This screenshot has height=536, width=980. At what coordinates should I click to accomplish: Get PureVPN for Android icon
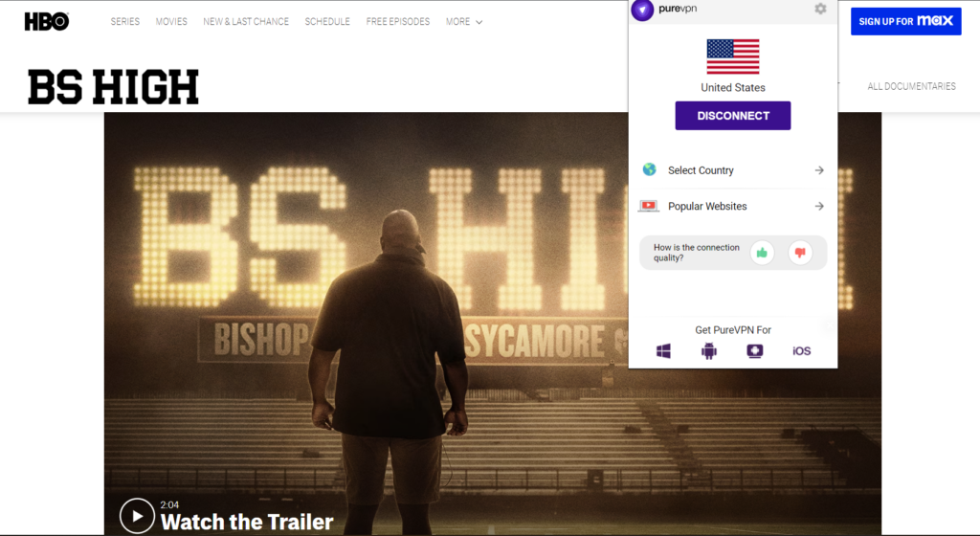click(x=709, y=351)
